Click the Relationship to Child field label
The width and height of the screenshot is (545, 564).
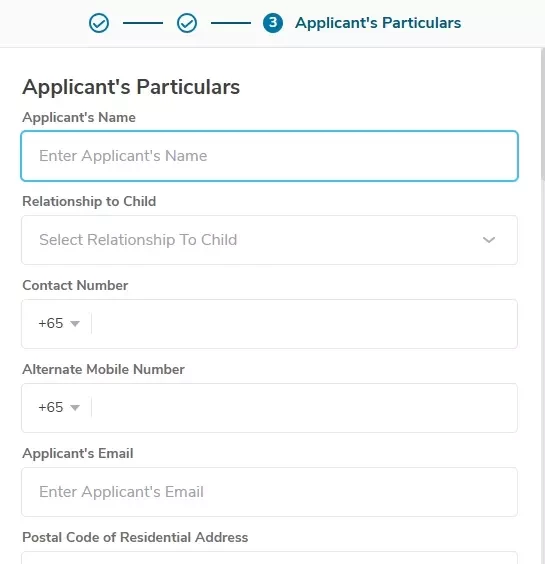[x=89, y=201]
